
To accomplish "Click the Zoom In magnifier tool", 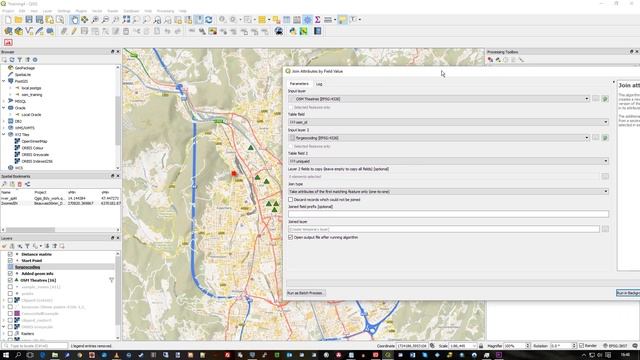I will click(x=95, y=20).
